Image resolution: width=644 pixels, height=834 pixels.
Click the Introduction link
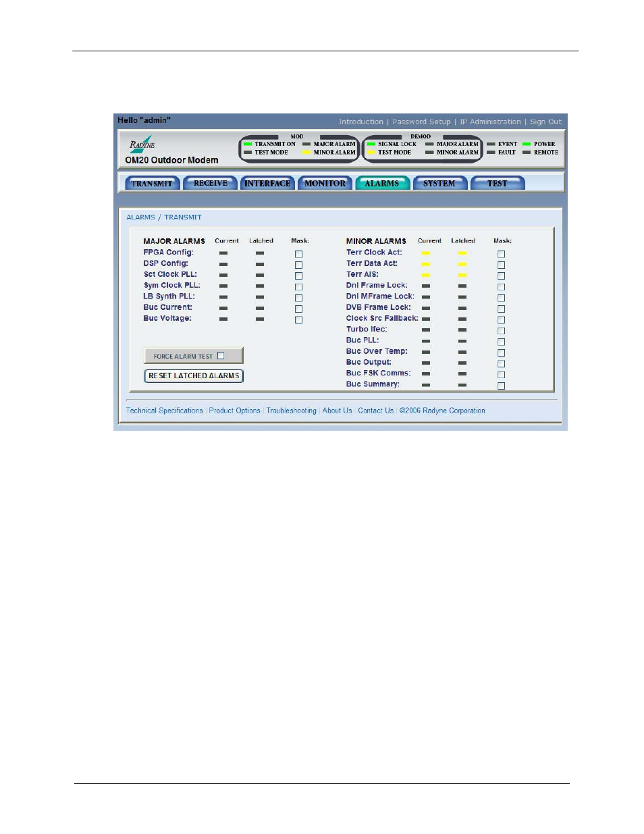pyautogui.click(x=360, y=122)
